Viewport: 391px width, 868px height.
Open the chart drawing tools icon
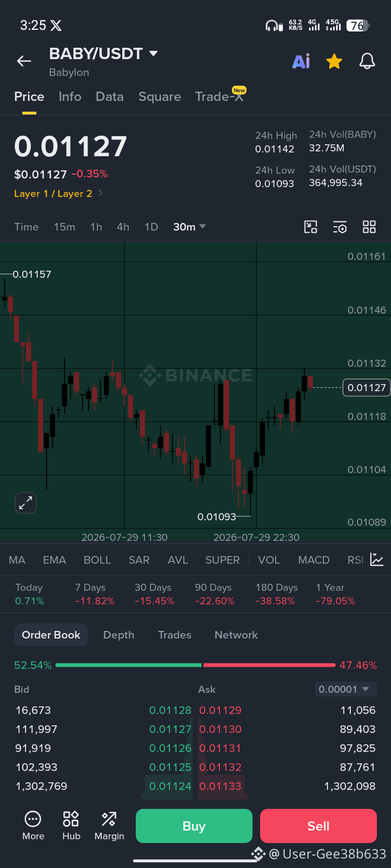311,227
